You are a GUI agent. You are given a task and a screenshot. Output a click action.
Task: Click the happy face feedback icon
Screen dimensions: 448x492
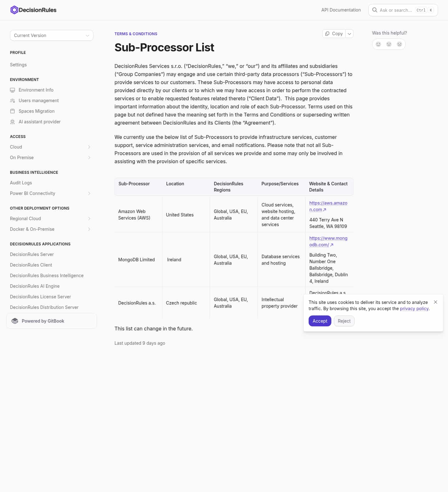378,44
